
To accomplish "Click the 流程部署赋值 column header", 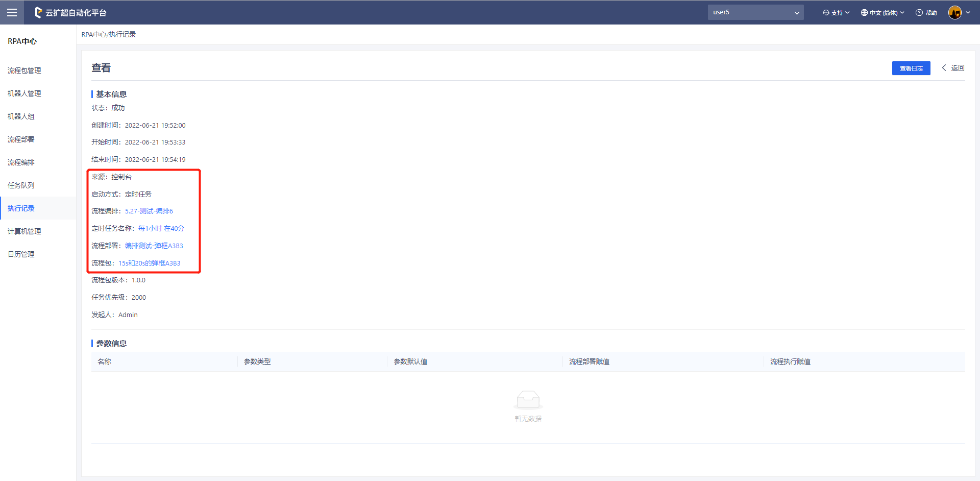I will pos(589,362).
